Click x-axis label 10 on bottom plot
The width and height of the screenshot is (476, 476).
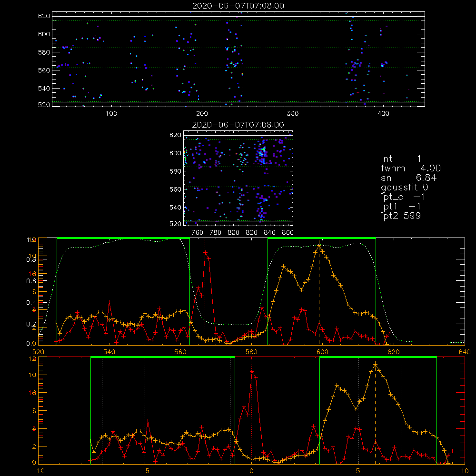click(x=465, y=471)
